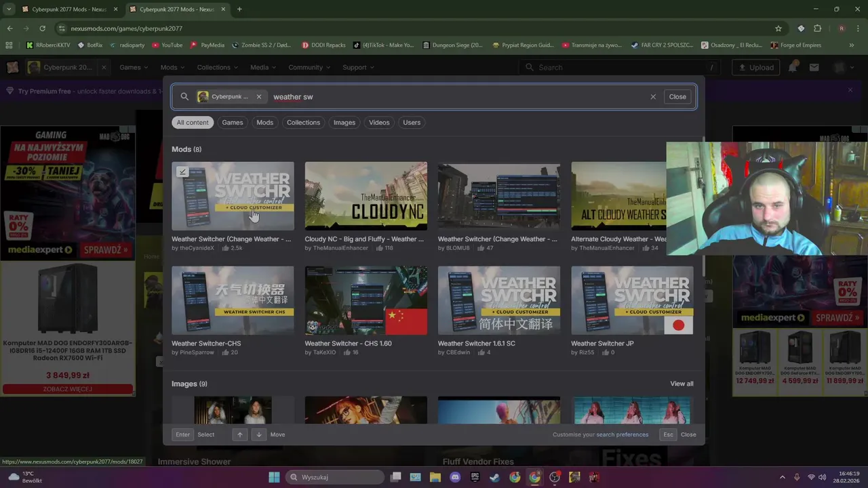
Task: Open the search preferences link
Action: 623,434
